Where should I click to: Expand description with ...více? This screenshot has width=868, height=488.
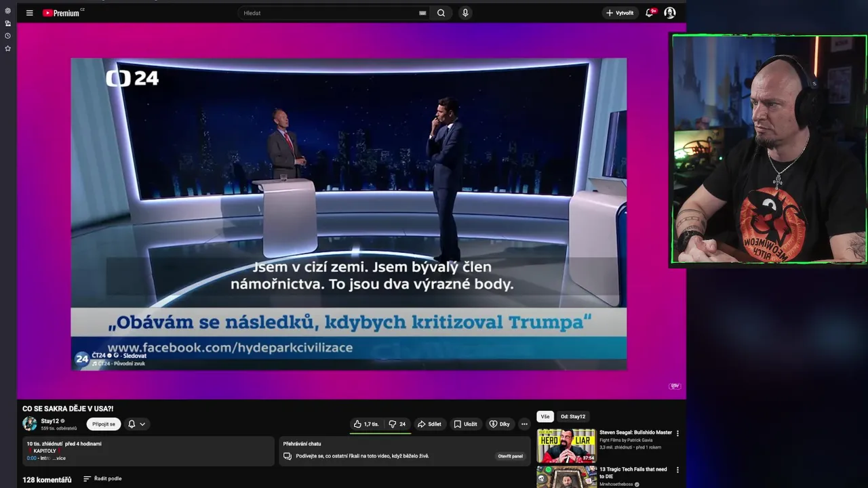point(59,458)
